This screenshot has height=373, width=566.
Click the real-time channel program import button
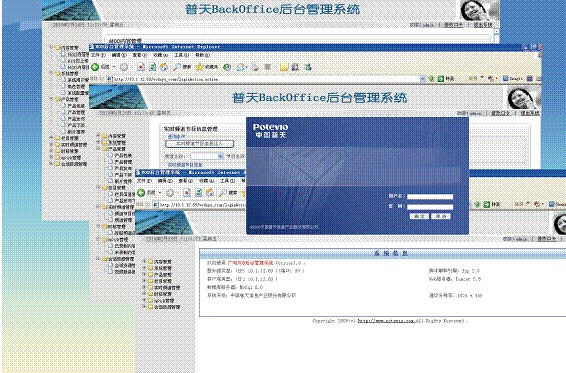click(x=199, y=143)
